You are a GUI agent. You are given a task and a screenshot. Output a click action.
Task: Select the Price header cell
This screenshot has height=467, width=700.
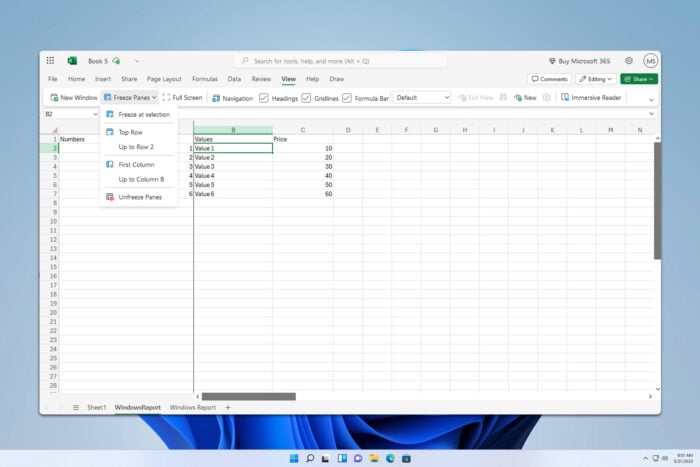(303, 139)
